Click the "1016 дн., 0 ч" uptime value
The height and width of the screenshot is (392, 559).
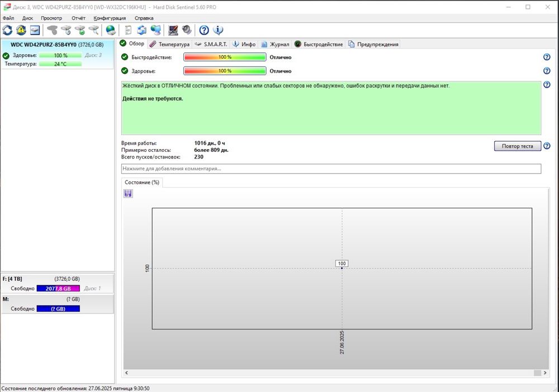210,143
